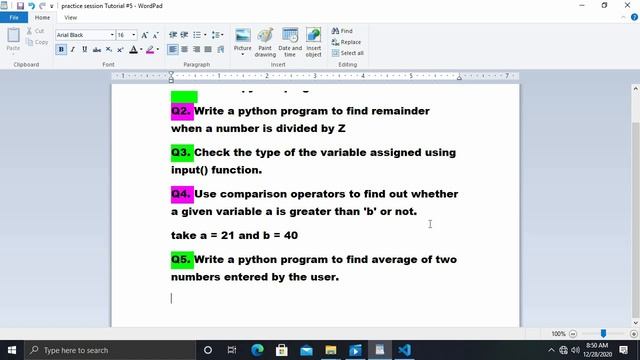Image resolution: width=640 pixels, height=360 pixels.
Task: Click Select all in Editing group
Action: coord(347,53)
